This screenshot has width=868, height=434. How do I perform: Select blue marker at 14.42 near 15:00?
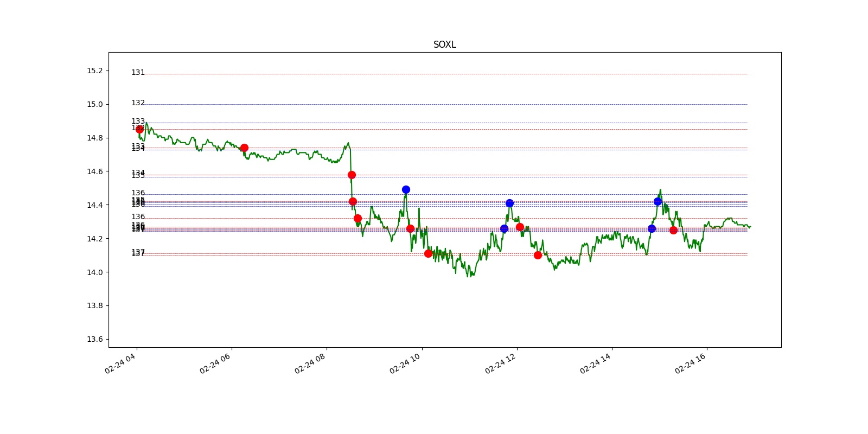click(x=658, y=201)
